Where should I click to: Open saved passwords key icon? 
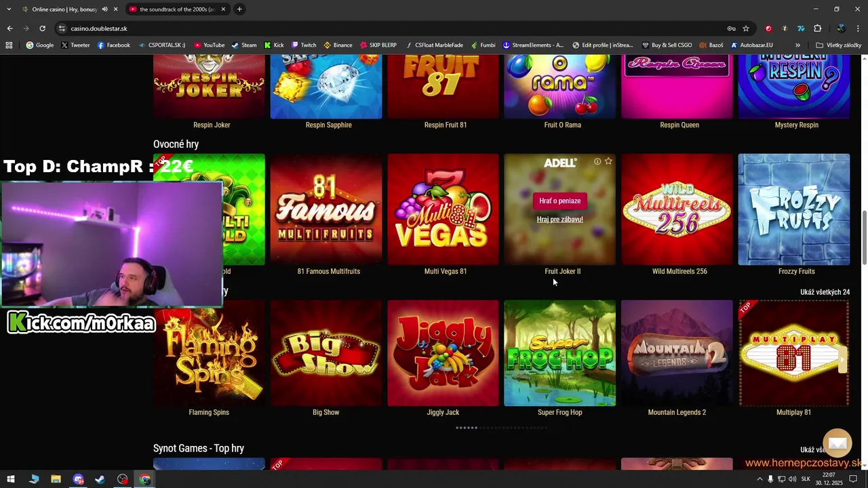(x=731, y=28)
